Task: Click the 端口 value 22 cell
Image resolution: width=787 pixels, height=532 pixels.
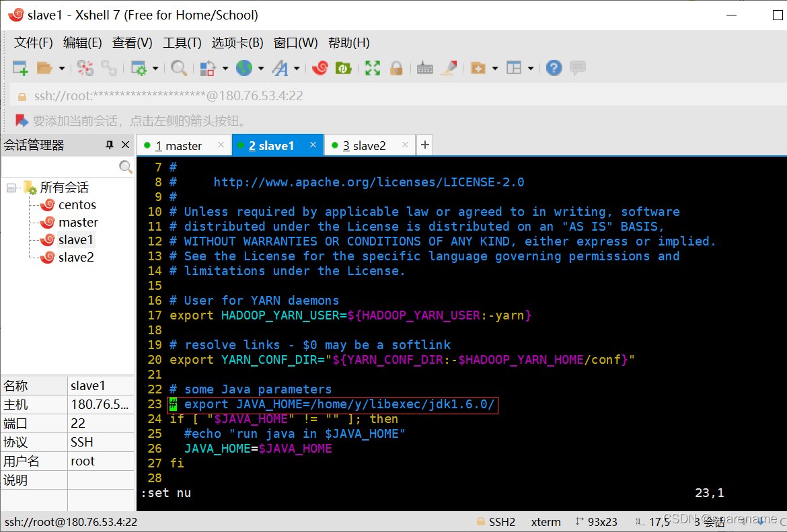Action: (x=102, y=423)
